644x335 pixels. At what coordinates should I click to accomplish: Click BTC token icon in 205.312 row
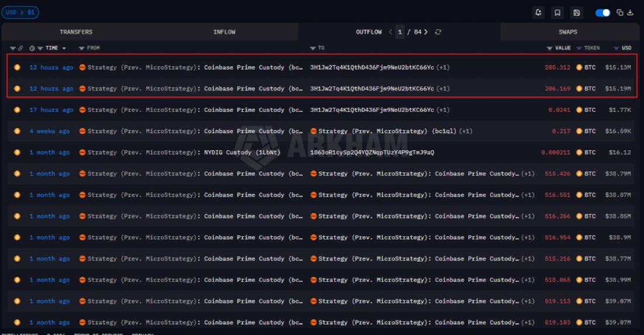click(579, 67)
